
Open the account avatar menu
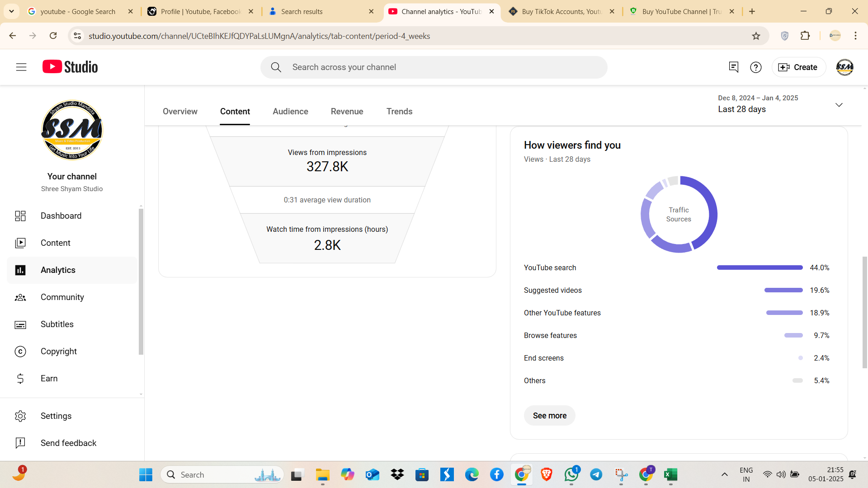click(x=844, y=67)
